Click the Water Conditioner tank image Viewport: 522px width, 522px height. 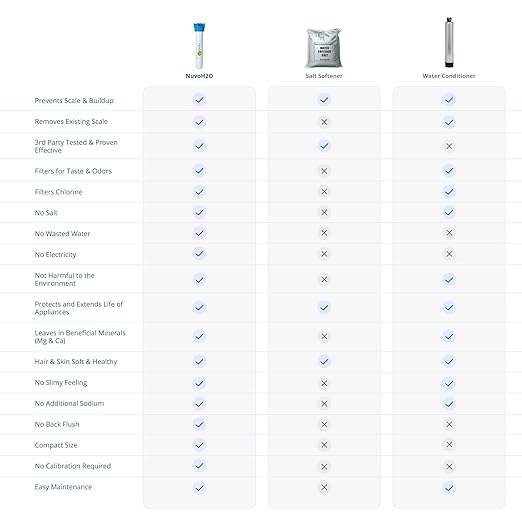pos(449,42)
